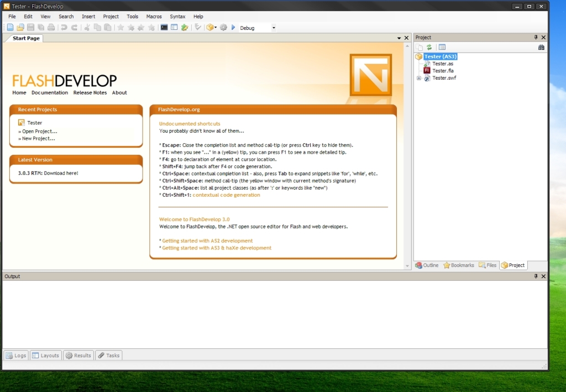Image resolution: width=566 pixels, height=392 pixels.
Task: Open the Debug configuration dropdown
Action: [274, 28]
